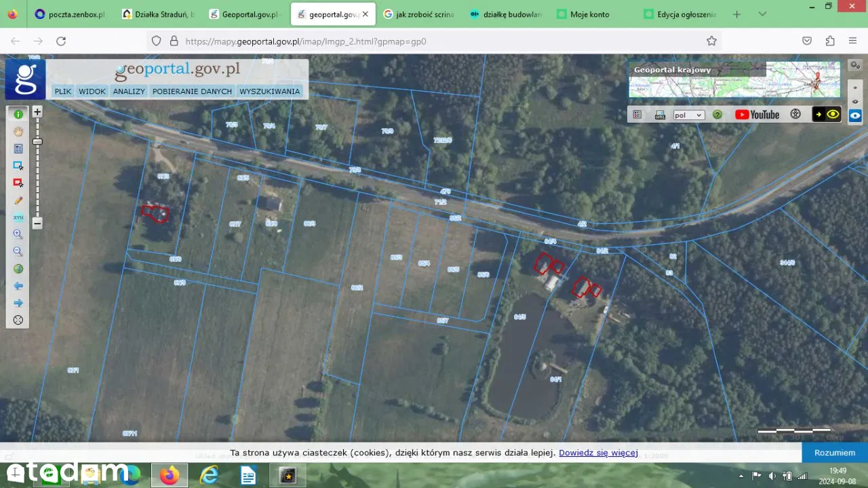The height and width of the screenshot is (488, 868).
Task: Expand the WYSZUKIWANIA menu
Action: tap(269, 91)
